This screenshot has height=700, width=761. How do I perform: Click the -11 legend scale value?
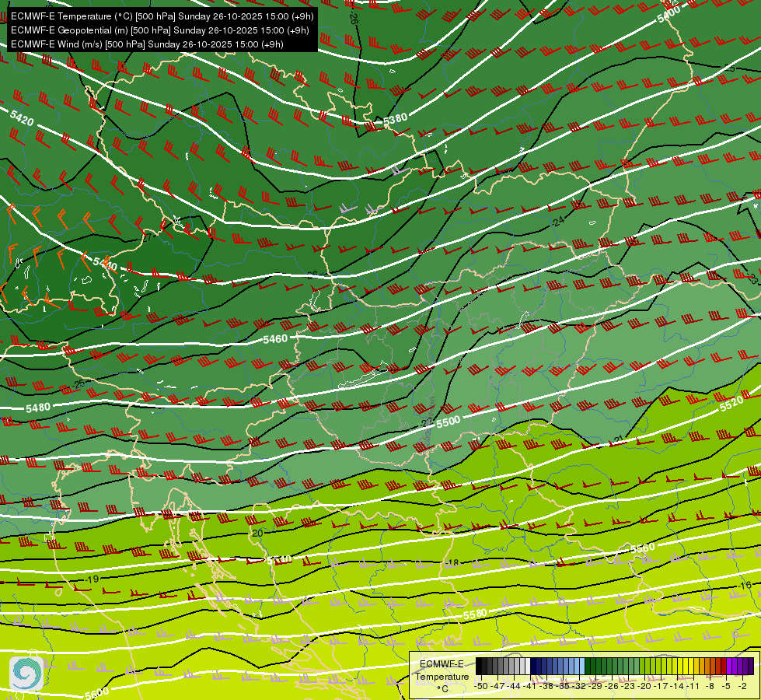tap(693, 686)
